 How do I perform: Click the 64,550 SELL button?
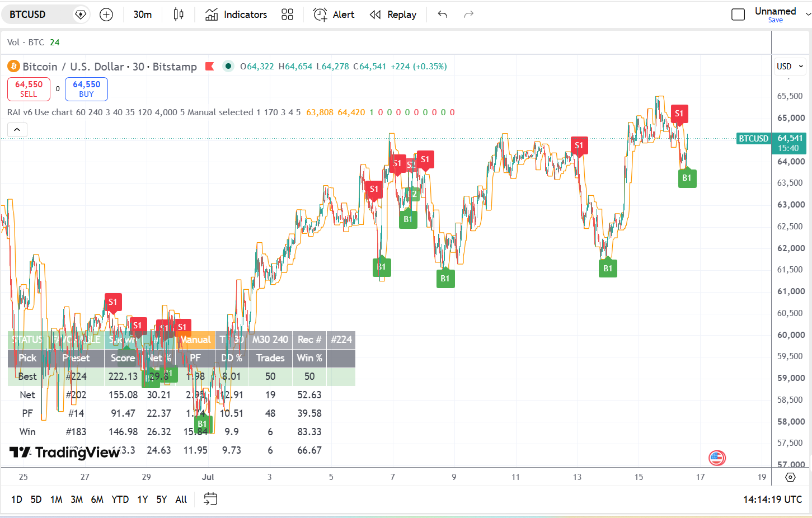pos(29,89)
